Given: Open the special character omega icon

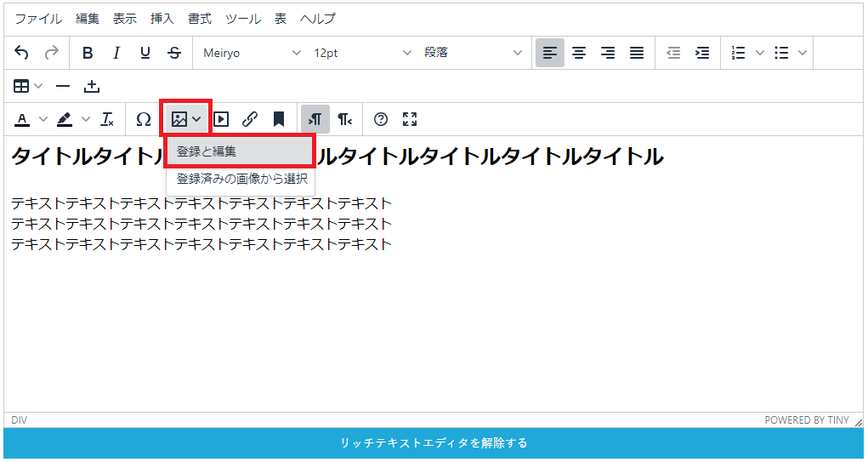Looking at the screenshot, I should click(x=144, y=120).
